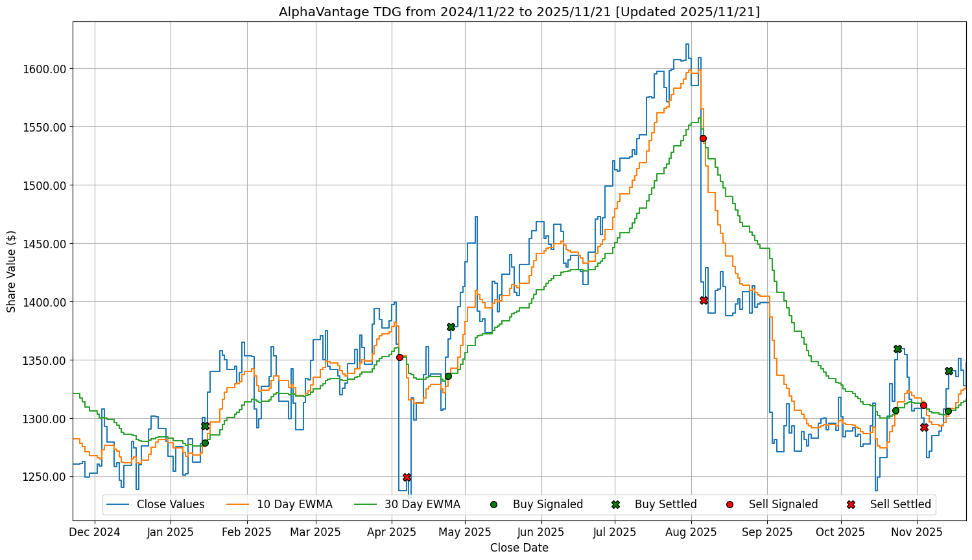Click the April 2025 Sell Signaled red dot
The width and height of the screenshot is (972, 560).
[399, 357]
